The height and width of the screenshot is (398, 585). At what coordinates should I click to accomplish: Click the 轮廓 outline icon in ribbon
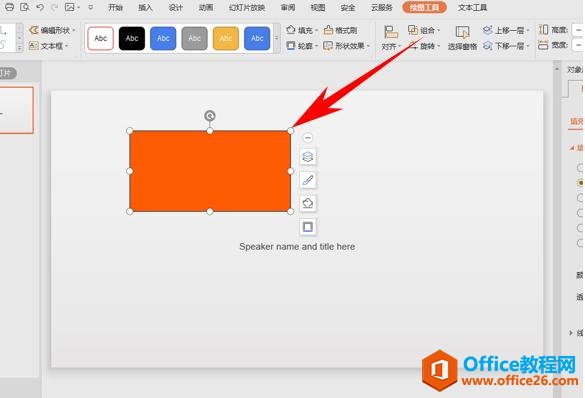[291, 46]
